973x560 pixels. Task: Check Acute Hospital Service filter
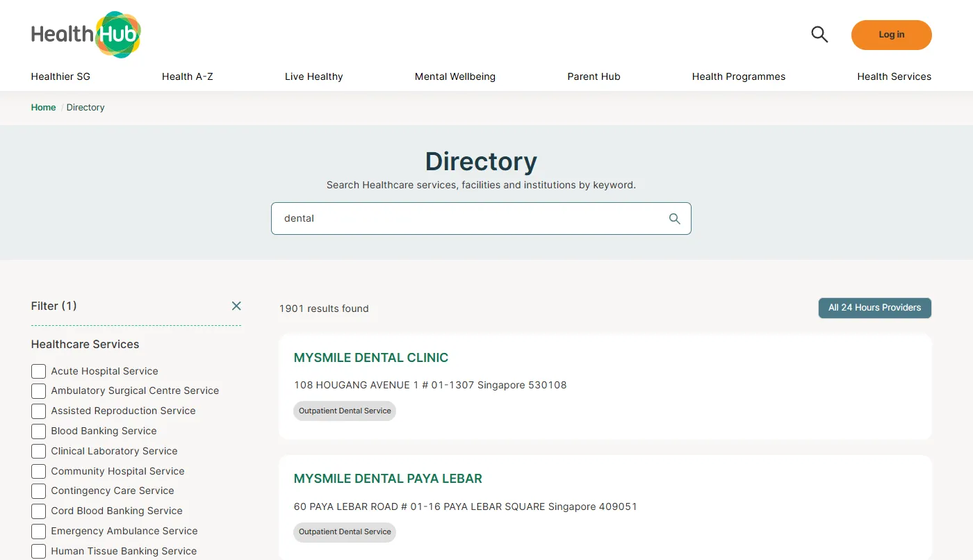(x=38, y=371)
